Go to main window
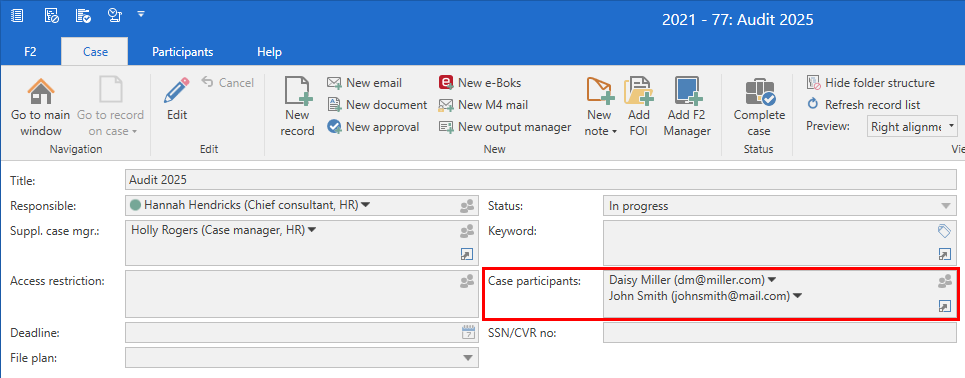Screen dimensions: 965x378 [41, 107]
